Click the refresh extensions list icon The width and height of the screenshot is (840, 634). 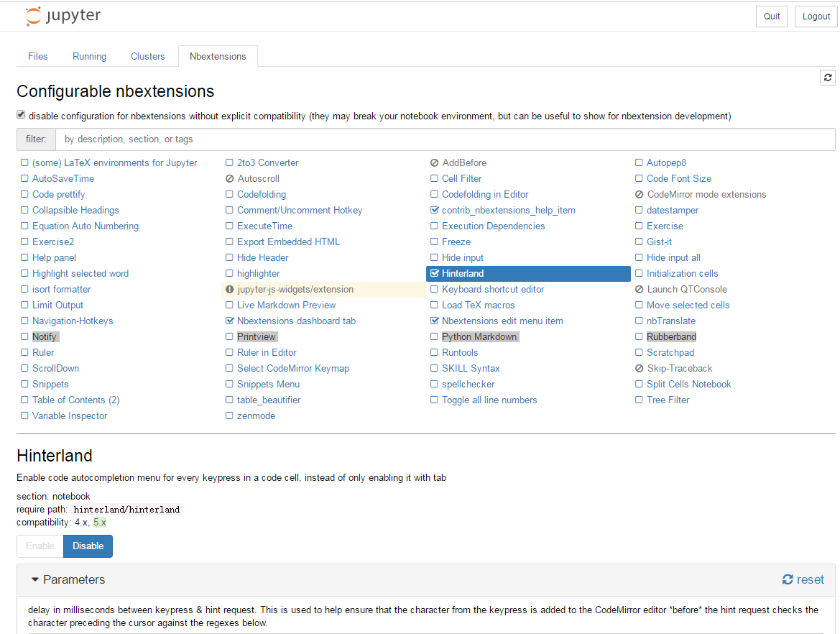coord(827,78)
